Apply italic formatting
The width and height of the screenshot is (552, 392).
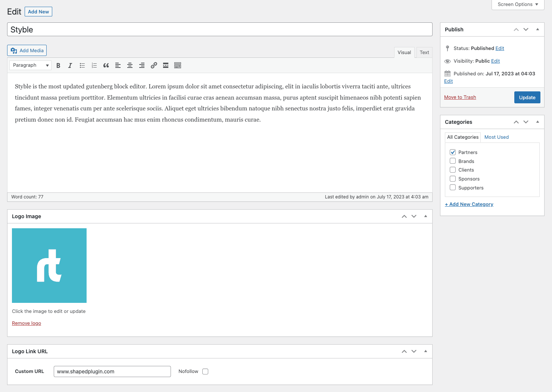70,65
